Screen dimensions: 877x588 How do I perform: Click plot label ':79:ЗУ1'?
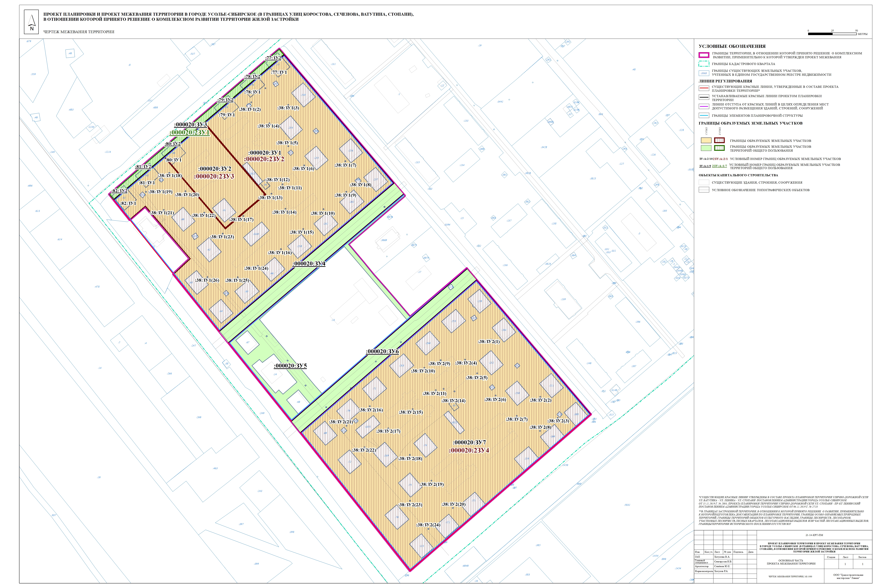[x=227, y=115]
